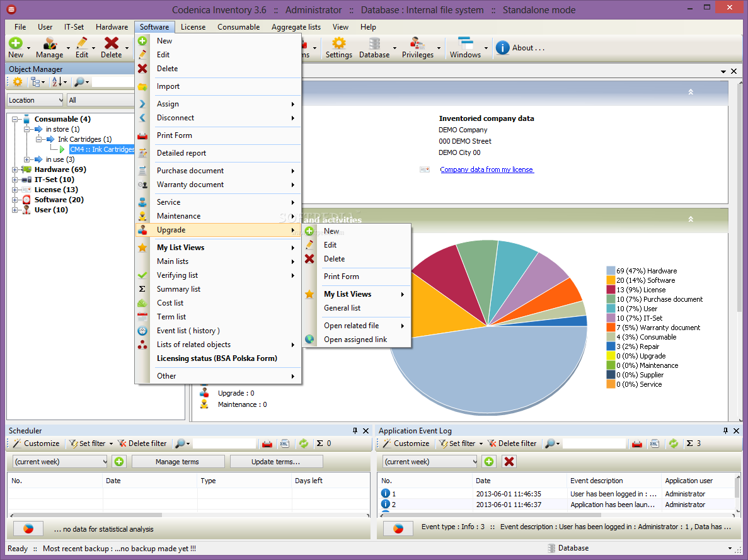Open Licensing status BSA Polska Form
Viewport: 748px width, 560px height.
[x=219, y=358]
